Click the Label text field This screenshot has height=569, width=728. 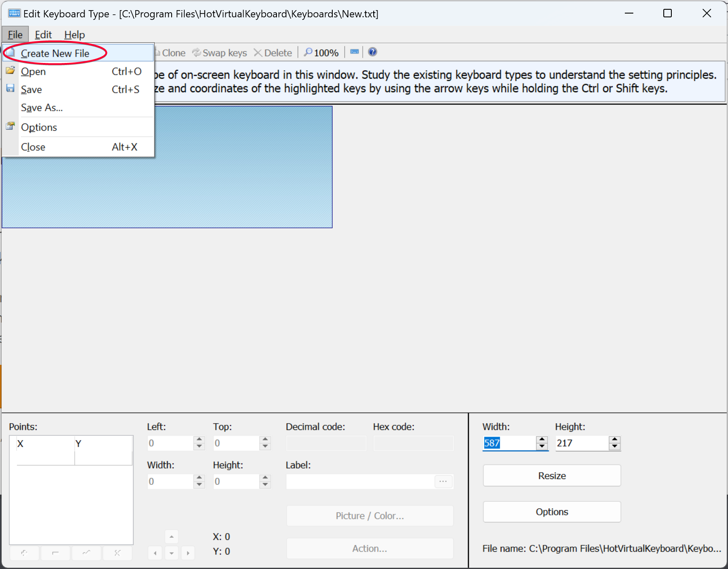[x=360, y=481]
